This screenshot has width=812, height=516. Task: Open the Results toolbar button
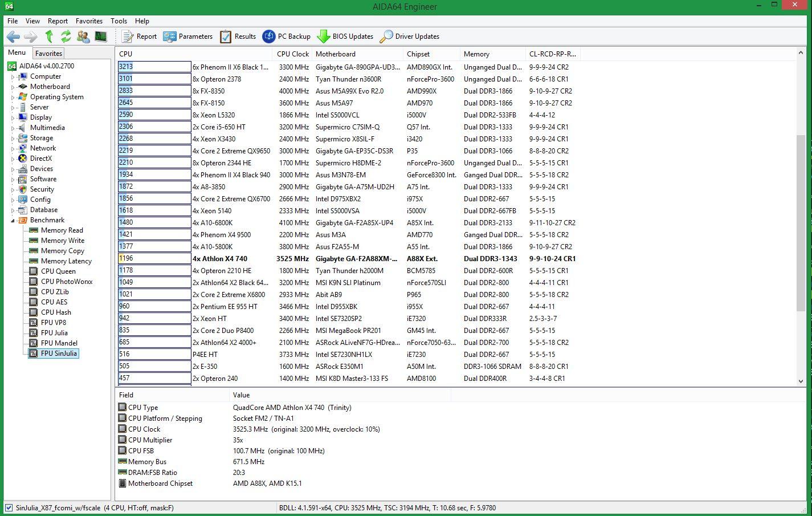click(238, 36)
